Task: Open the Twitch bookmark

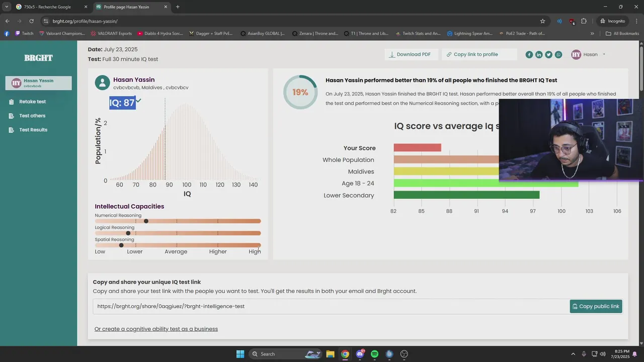Action: [24, 34]
